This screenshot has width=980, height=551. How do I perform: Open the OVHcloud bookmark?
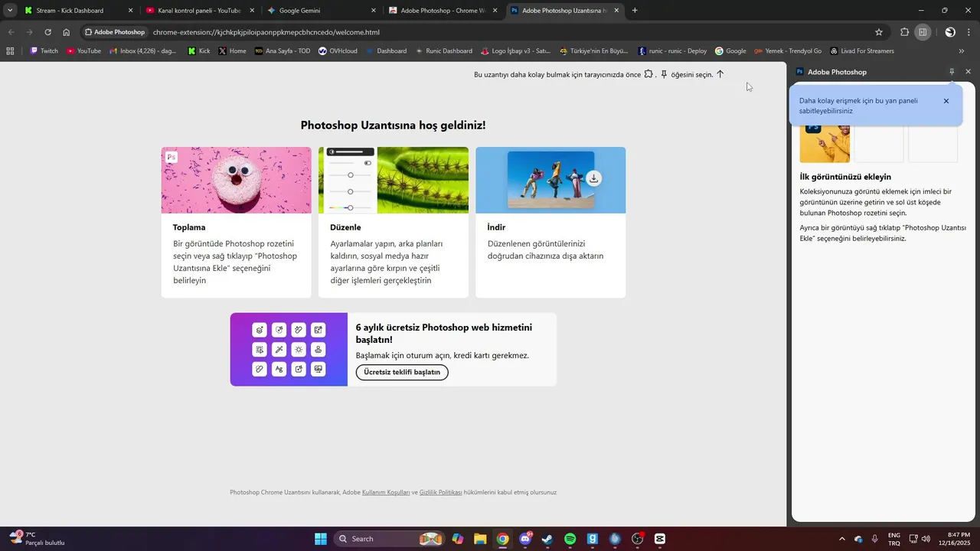338,51
